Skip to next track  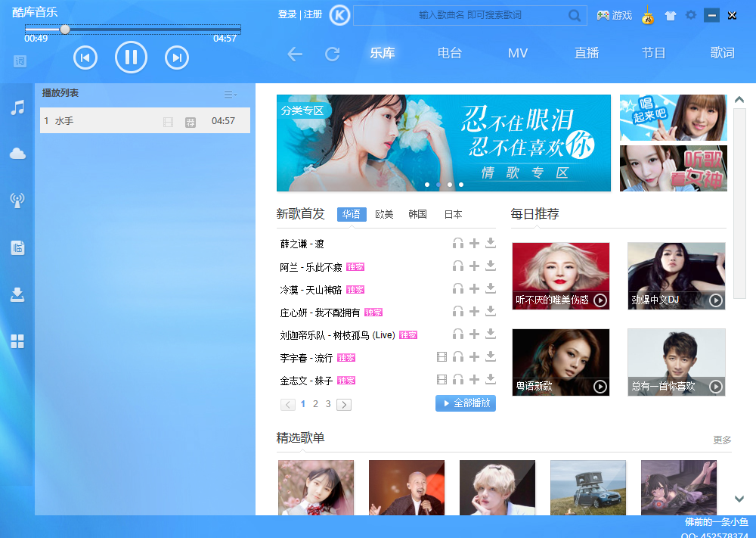point(176,58)
